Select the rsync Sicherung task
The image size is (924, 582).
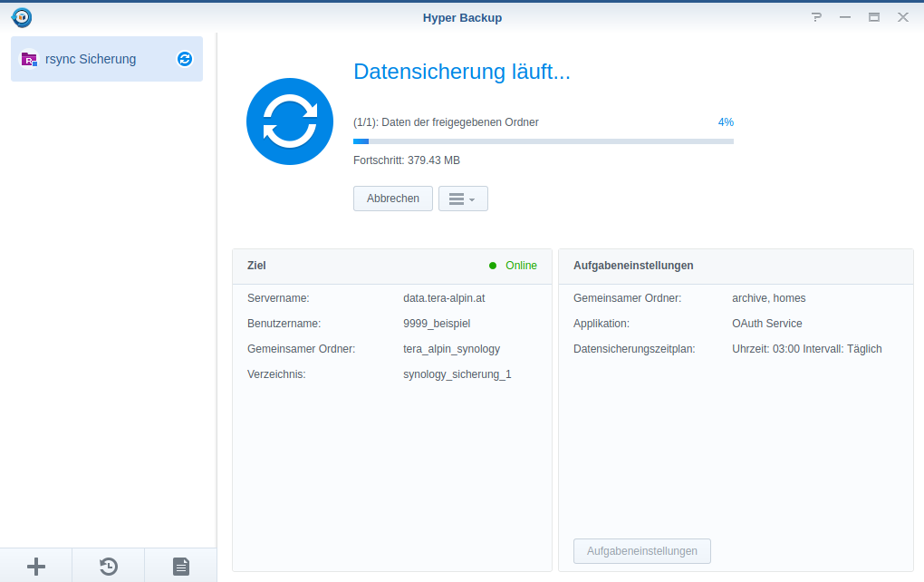click(x=100, y=59)
